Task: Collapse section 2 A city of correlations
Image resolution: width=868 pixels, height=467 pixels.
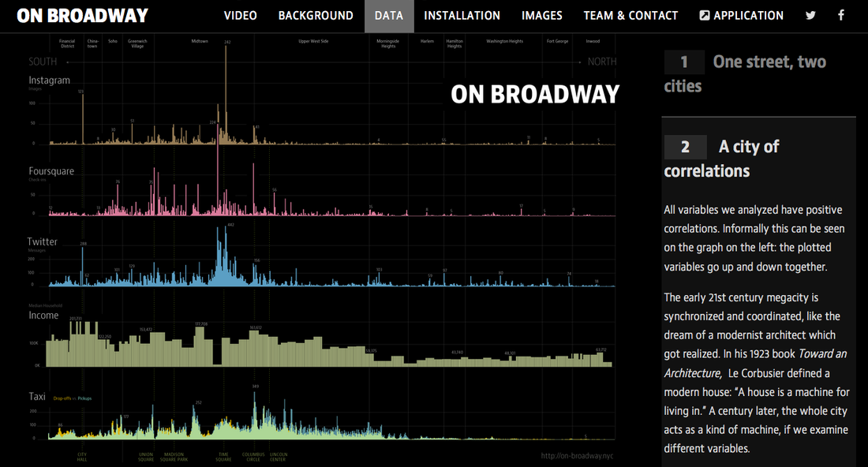Action: [722, 159]
